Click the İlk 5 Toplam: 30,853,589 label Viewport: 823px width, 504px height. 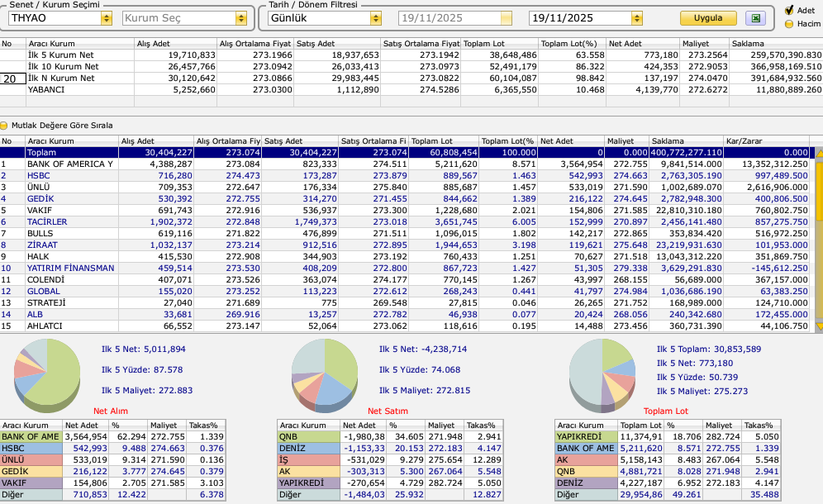coord(709,349)
